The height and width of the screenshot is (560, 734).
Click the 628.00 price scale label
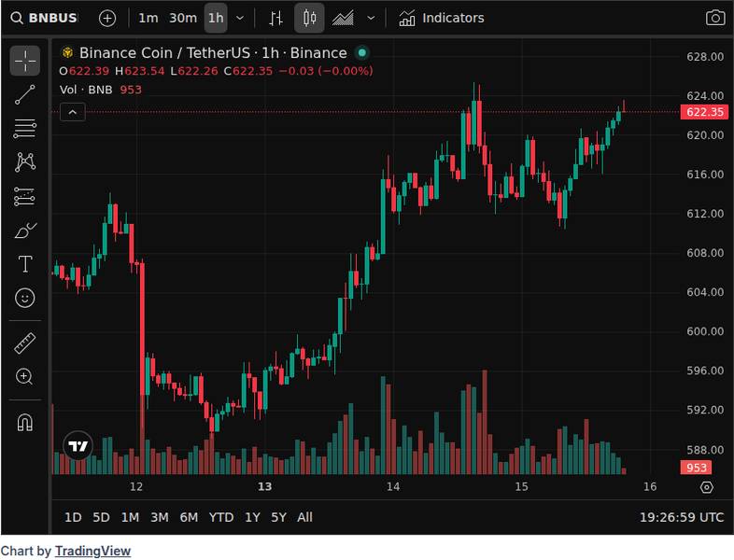[x=705, y=57]
